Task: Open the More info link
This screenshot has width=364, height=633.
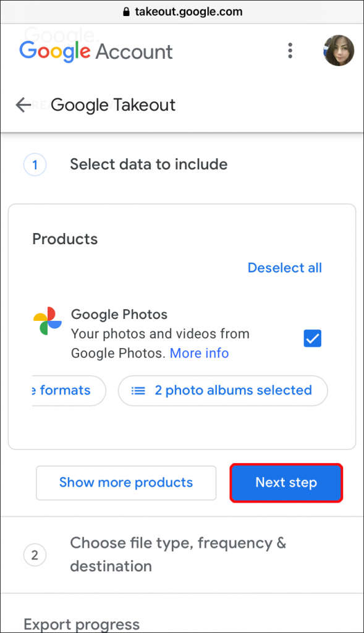Action: (199, 352)
